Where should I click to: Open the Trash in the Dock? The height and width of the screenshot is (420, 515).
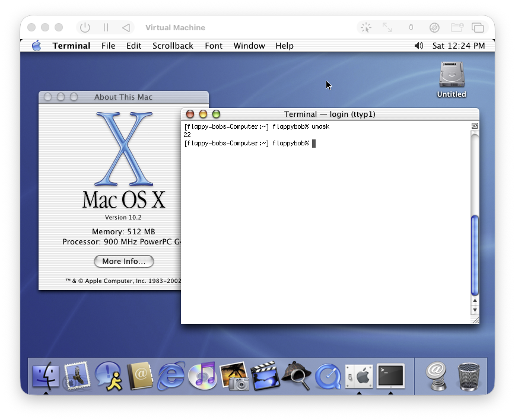tap(469, 376)
